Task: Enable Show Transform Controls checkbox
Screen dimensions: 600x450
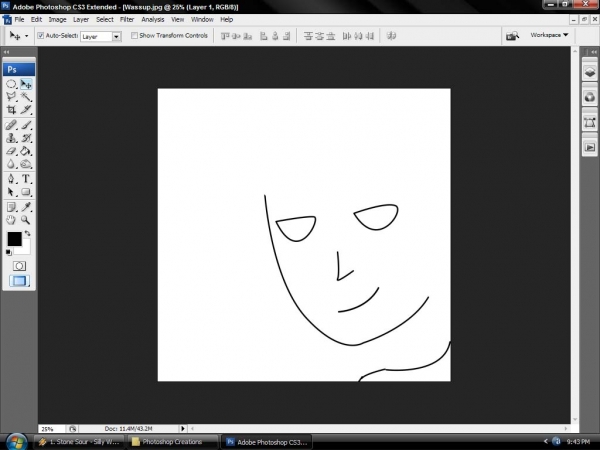Action: tap(134, 36)
